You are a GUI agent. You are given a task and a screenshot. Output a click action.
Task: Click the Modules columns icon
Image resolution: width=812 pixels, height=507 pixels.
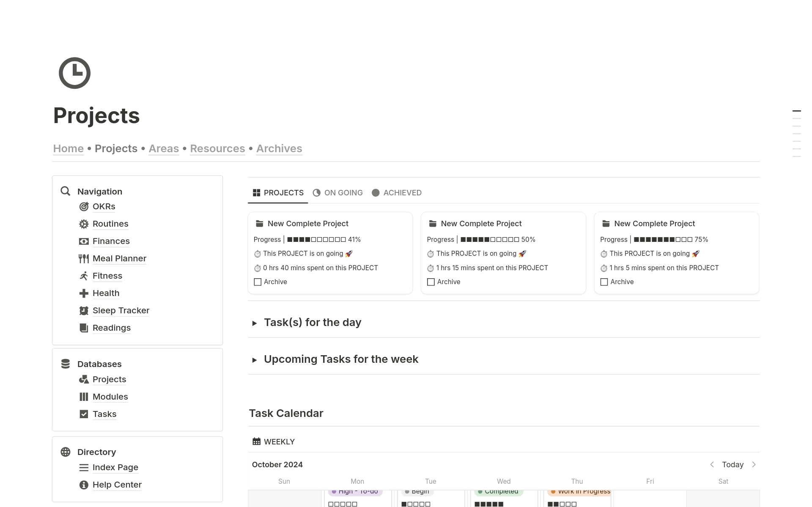[84, 397]
